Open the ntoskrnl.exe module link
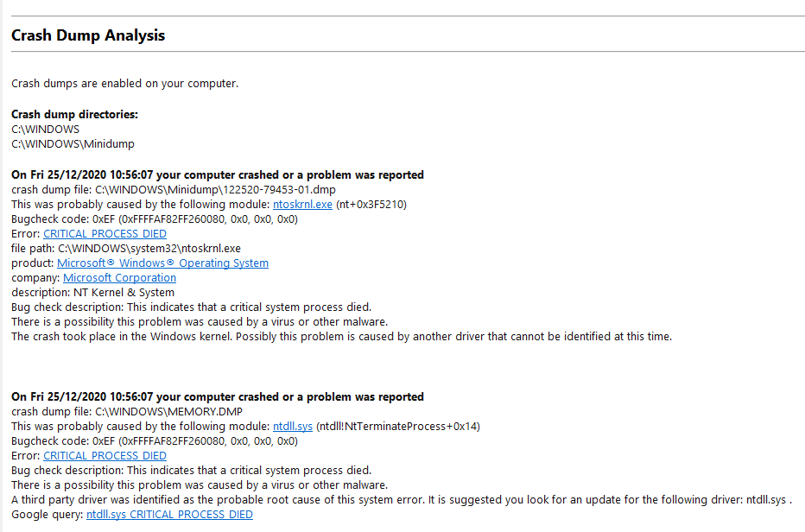The width and height of the screenshot is (805, 532). coord(302,205)
